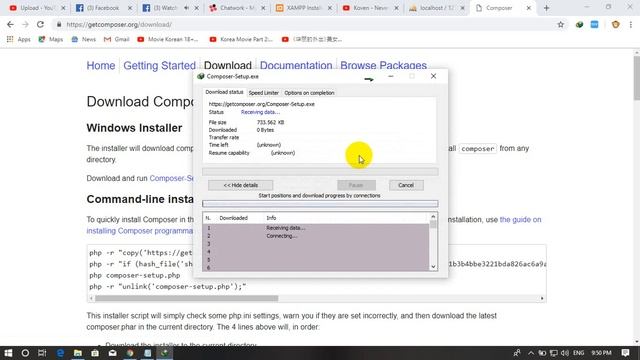
Task: Click the Downloaded column header
Action: (233, 218)
